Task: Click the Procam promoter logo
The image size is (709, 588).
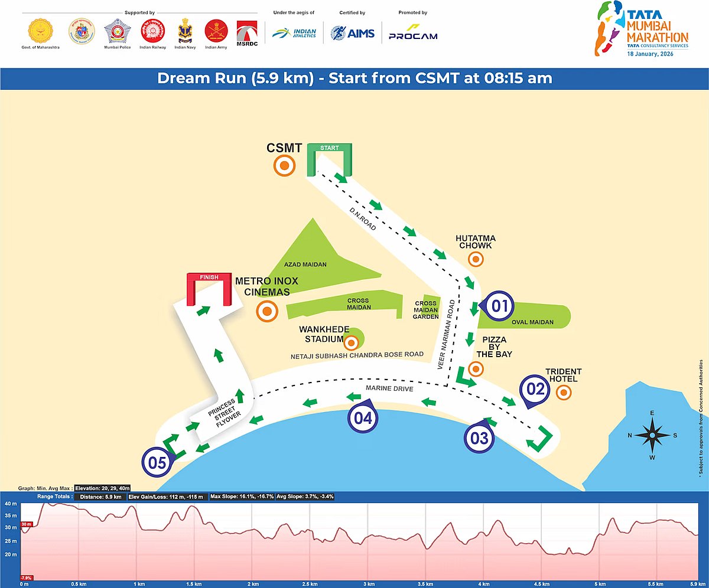Action: tap(413, 33)
